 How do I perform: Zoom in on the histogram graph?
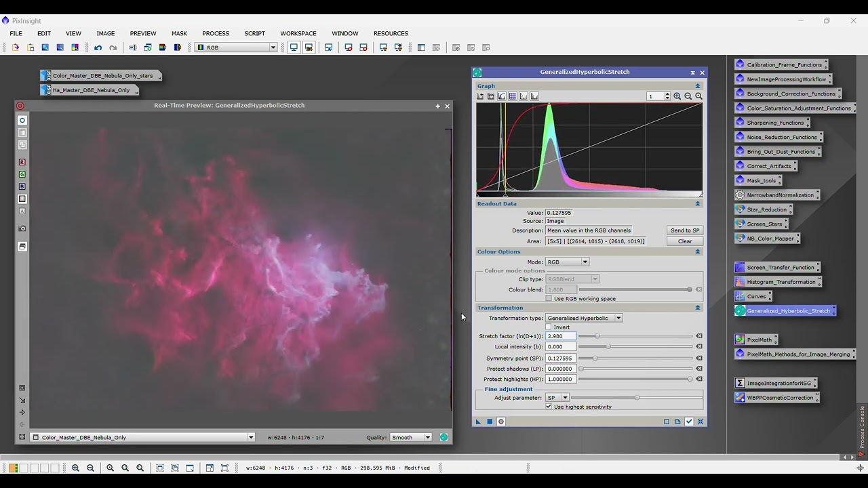coord(677,96)
